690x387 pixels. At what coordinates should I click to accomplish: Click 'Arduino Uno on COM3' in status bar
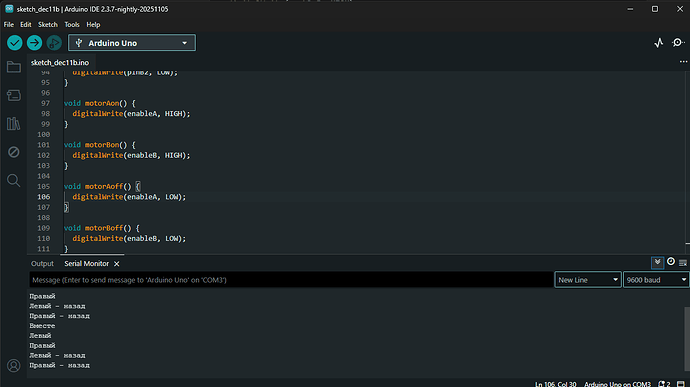(617, 384)
